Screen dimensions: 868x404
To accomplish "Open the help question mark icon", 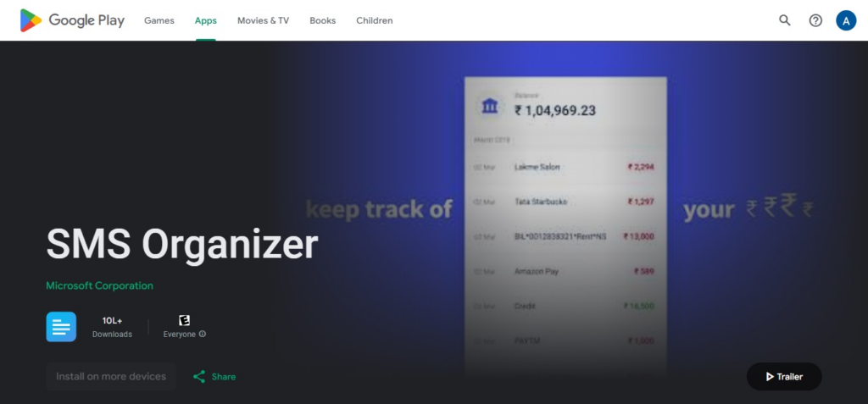I will (815, 20).
